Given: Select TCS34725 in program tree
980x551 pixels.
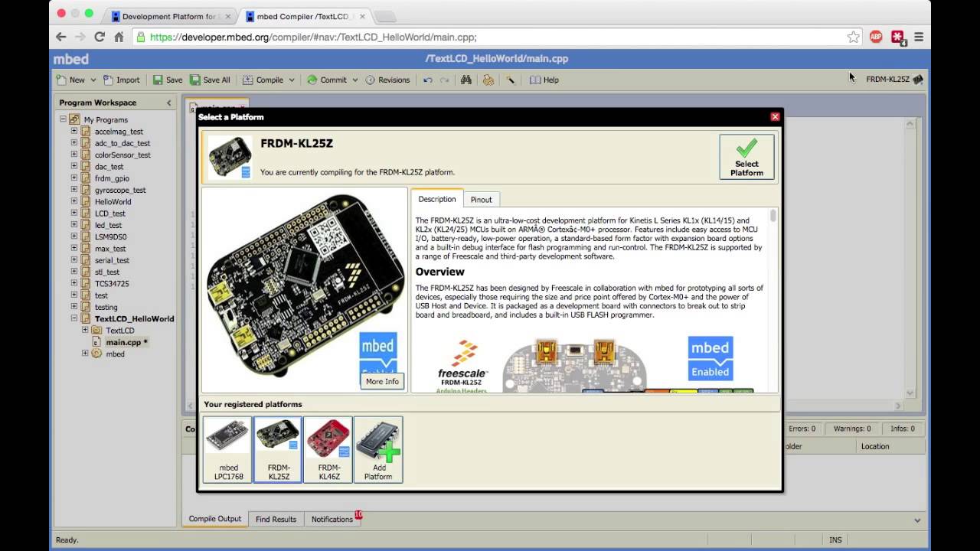Looking at the screenshot, I should 112,283.
